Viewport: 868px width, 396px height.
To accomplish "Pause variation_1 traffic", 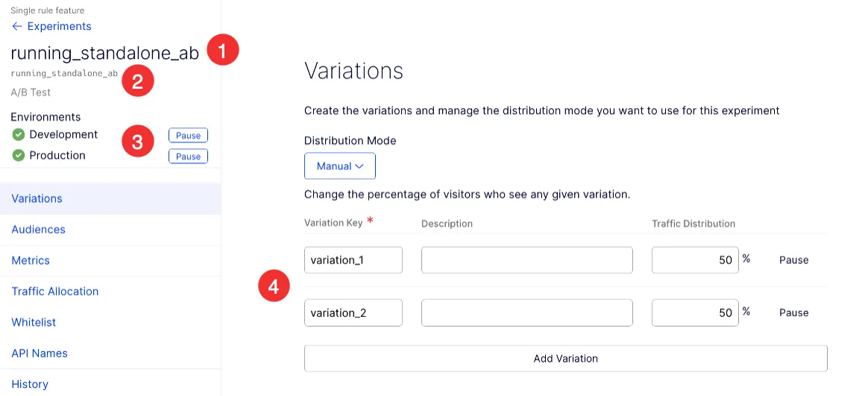I will pos(794,260).
